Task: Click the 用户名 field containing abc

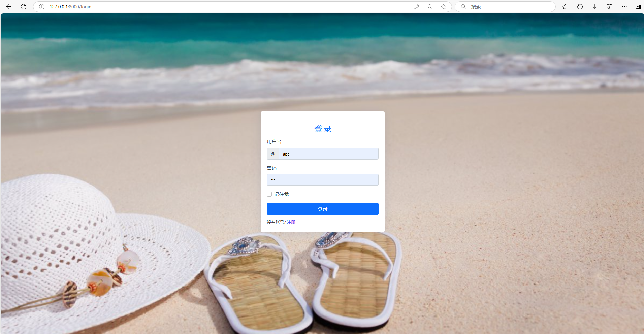Action: pyautogui.click(x=328, y=154)
